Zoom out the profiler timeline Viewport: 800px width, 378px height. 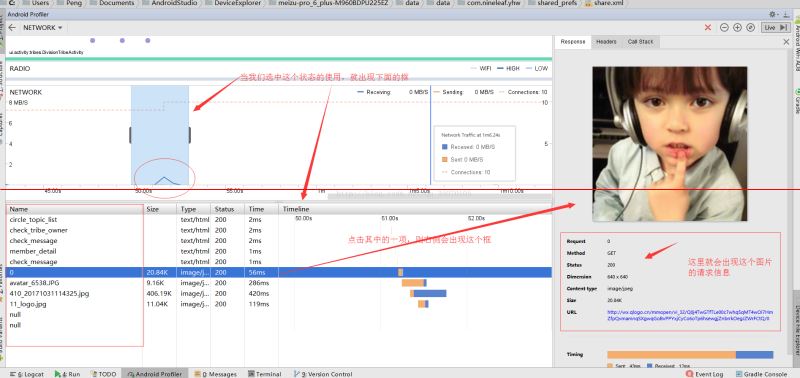pyautogui.click(x=724, y=28)
